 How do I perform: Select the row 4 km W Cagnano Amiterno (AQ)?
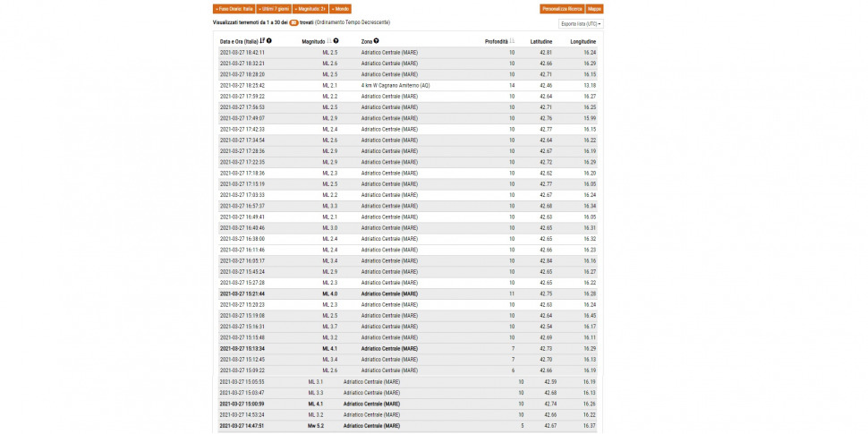(407, 85)
